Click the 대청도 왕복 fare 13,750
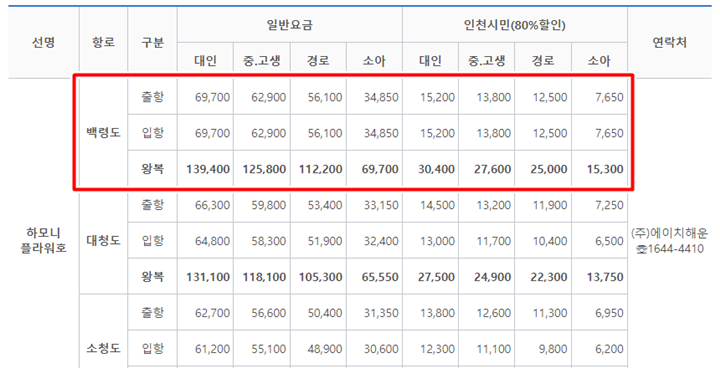 pyautogui.click(x=605, y=277)
